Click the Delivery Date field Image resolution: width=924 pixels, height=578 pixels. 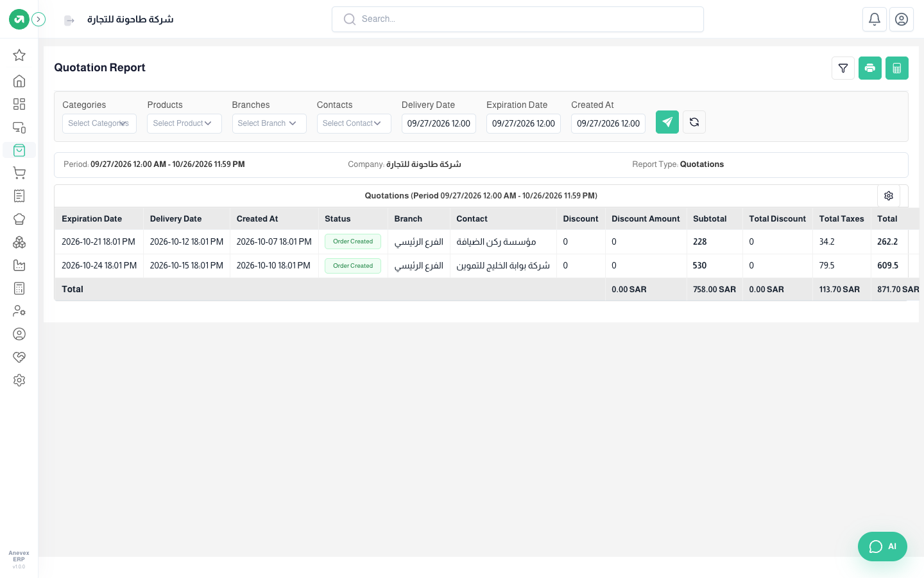coord(439,123)
